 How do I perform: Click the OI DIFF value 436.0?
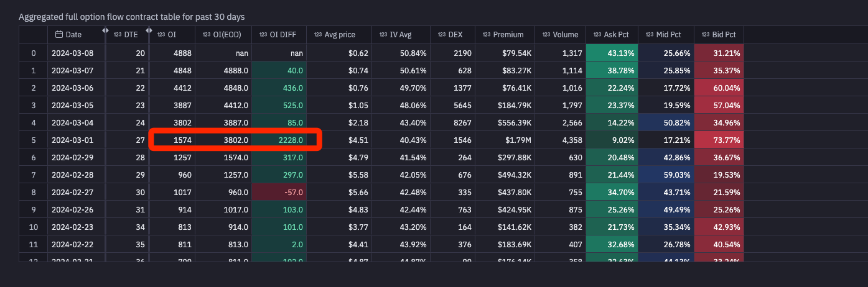[x=279, y=88]
